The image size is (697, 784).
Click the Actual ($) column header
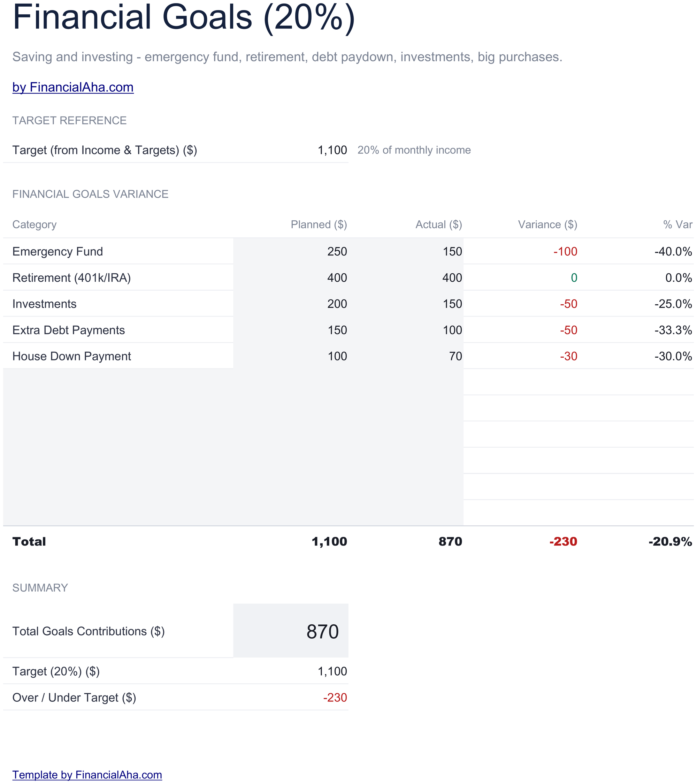click(x=439, y=224)
